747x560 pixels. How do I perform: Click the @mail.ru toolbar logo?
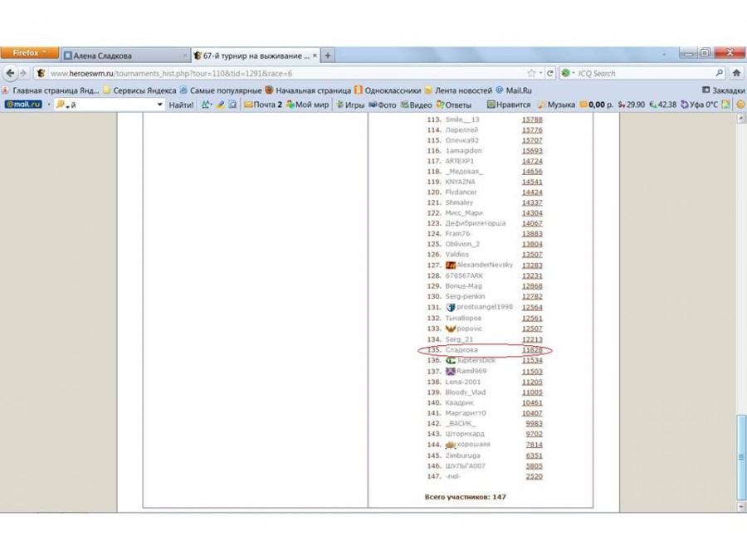click(23, 105)
